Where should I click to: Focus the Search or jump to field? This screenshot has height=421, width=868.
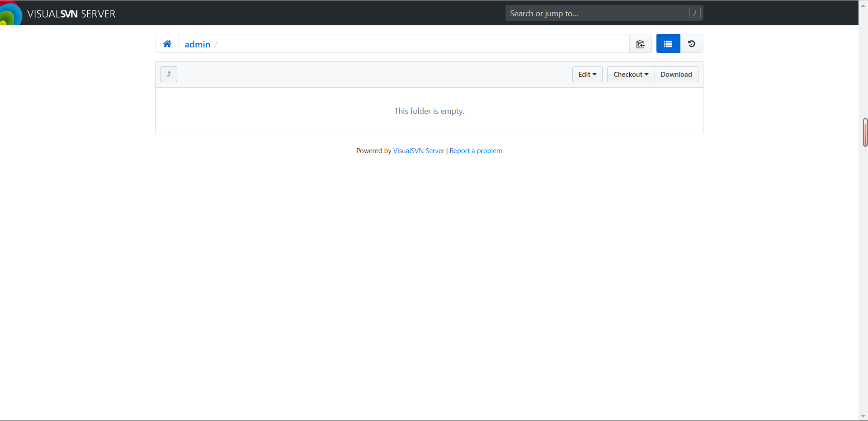tap(597, 14)
